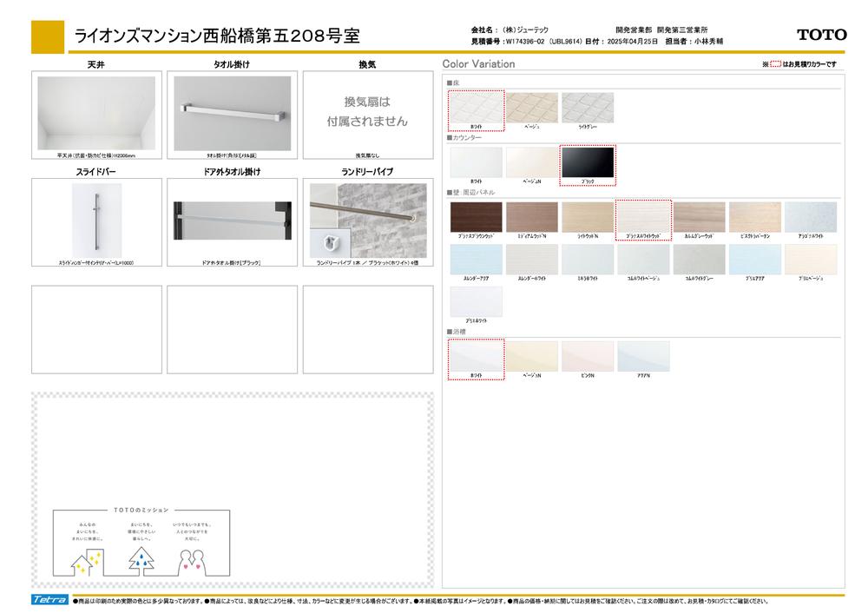Choose the カームグレーウッド wall swatch
Viewport: 868px width, 613px height.
[699, 217]
